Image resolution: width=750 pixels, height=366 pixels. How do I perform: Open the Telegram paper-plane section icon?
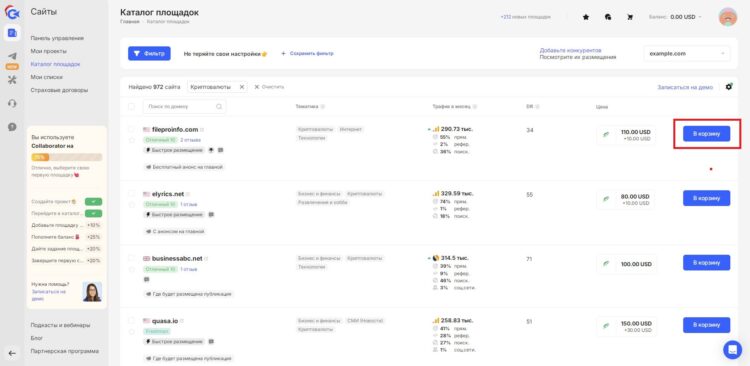pos(12,55)
